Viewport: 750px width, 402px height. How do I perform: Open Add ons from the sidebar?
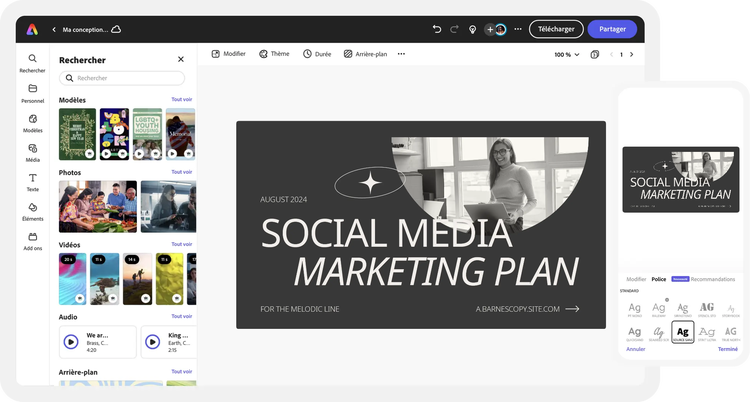pos(32,241)
